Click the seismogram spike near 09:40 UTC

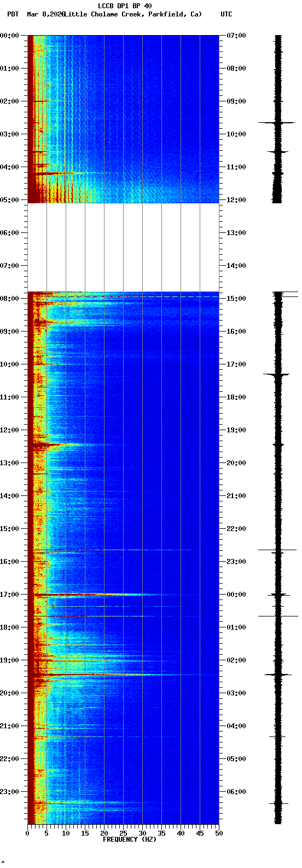tap(277, 123)
